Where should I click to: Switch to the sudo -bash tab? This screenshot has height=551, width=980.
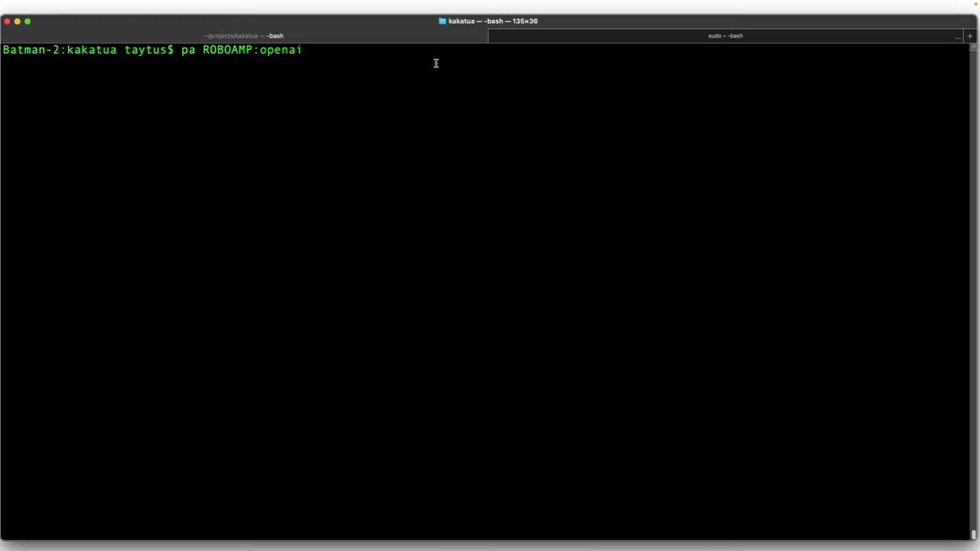[725, 36]
